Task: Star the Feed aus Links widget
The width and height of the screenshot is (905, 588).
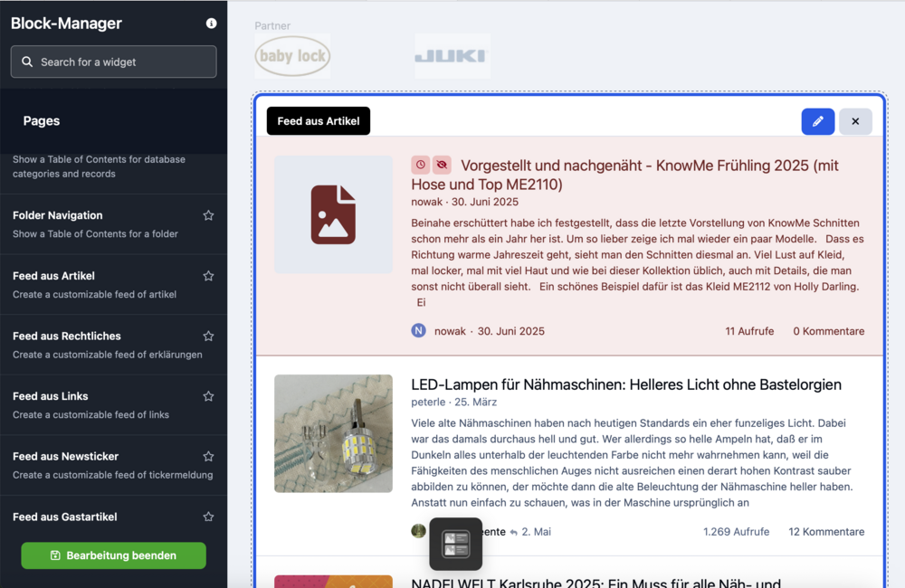Action: tap(208, 396)
